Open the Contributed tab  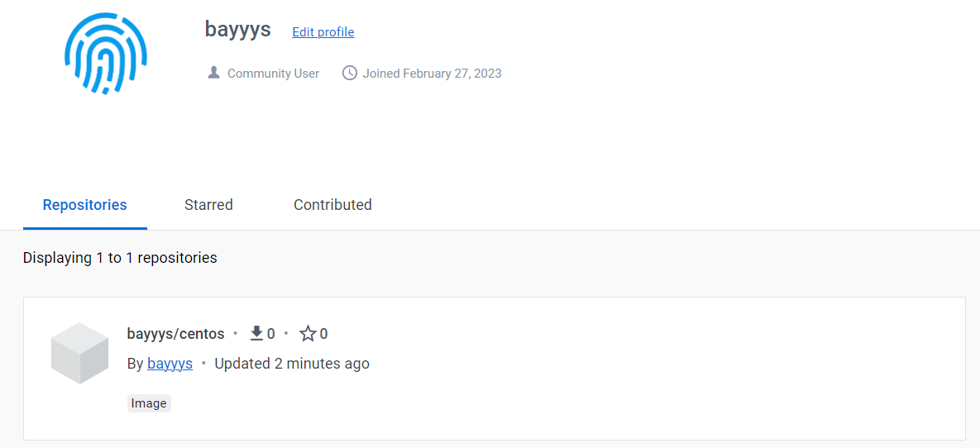point(332,205)
